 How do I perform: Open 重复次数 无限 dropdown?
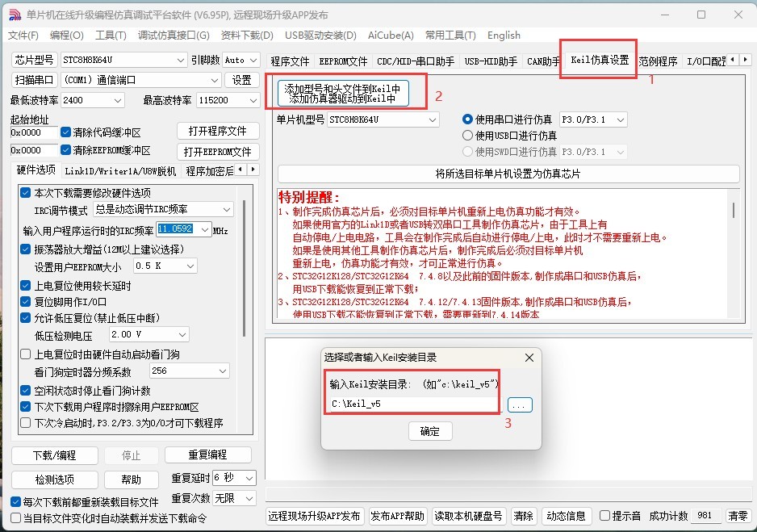[x=234, y=498]
